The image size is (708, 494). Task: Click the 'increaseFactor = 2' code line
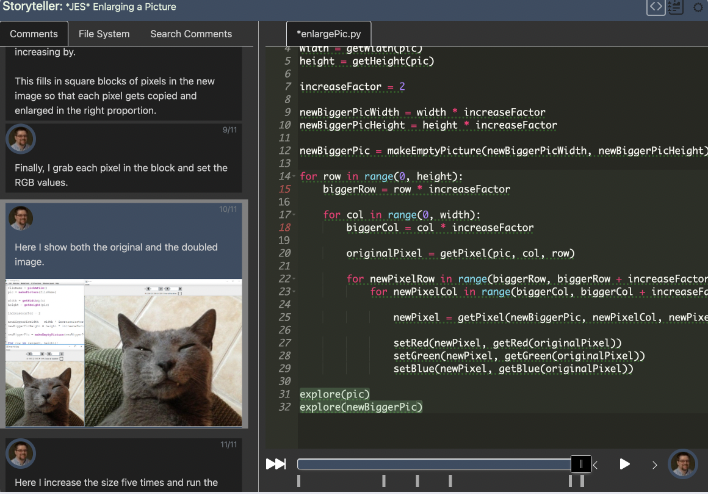[352, 86]
